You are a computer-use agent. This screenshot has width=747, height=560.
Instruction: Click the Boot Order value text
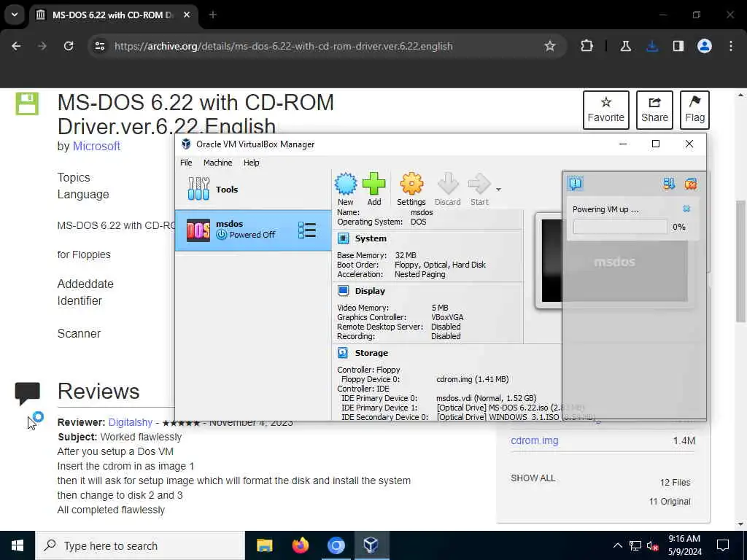coord(440,265)
